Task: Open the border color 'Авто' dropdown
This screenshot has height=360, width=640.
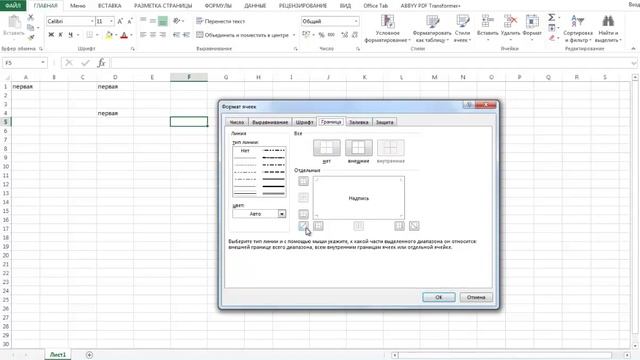Action: point(282,214)
